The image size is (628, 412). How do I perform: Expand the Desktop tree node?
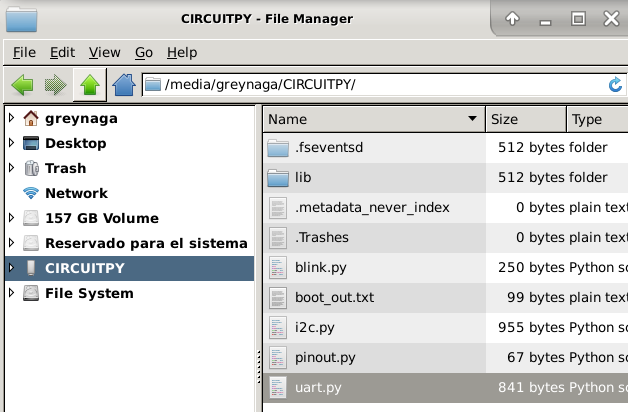pos(12,143)
